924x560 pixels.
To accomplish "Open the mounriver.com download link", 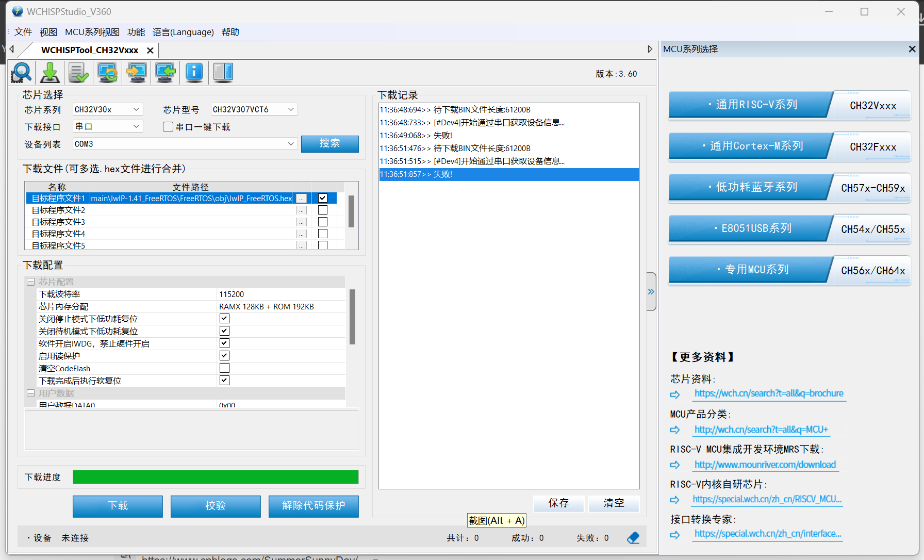I will point(765,465).
